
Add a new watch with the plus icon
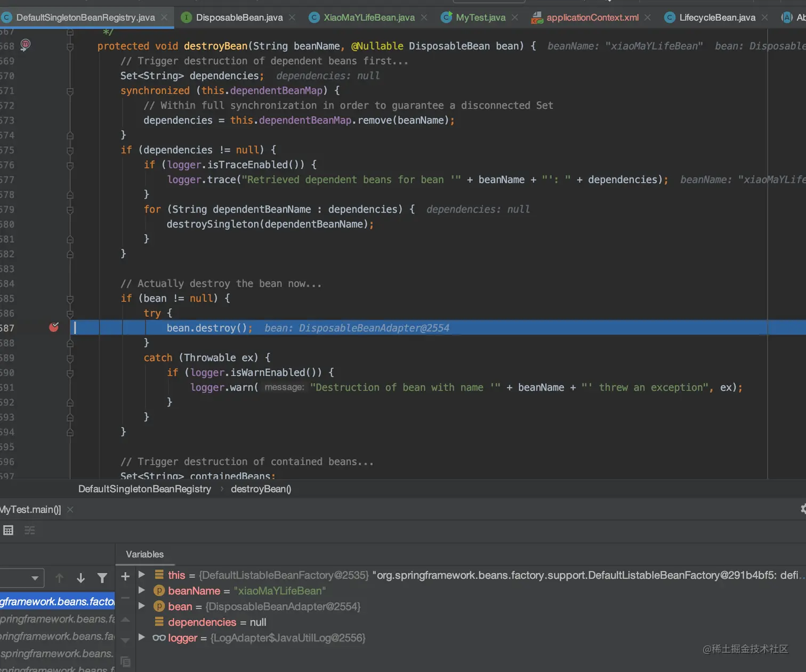click(x=125, y=576)
